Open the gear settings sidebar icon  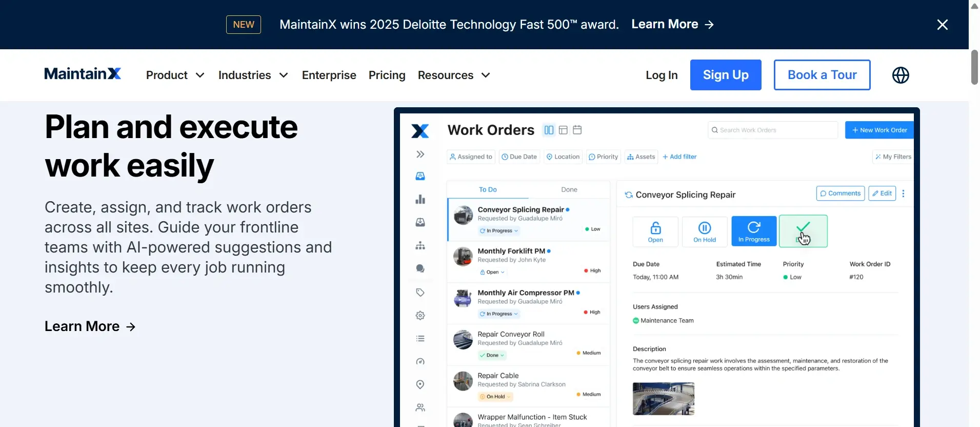421,315
